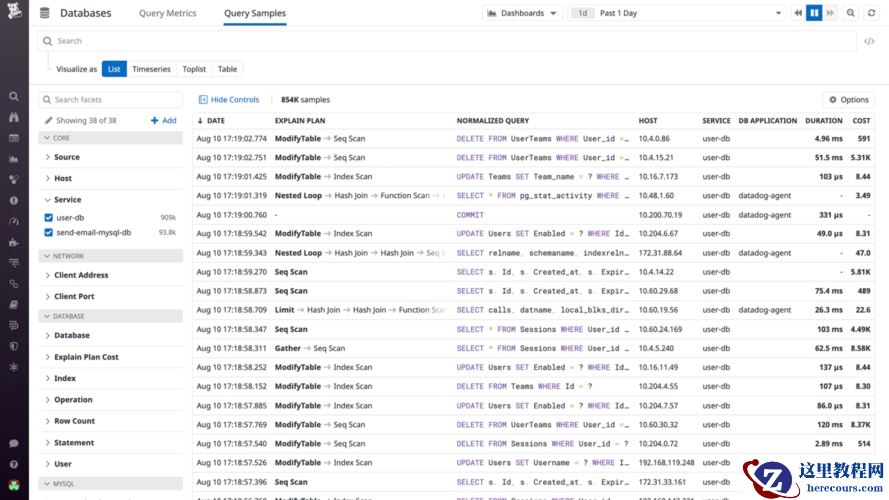The width and height of the screenshot is (889, 500).
Task: Open the Options button
Action: 849,100
